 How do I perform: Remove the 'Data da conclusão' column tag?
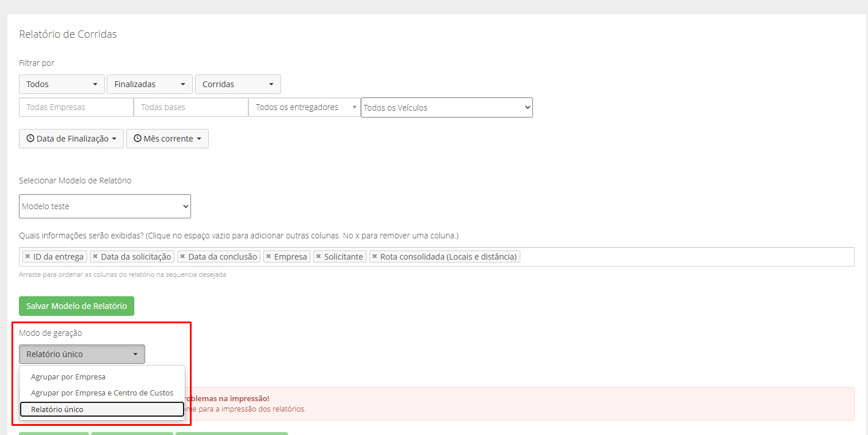[x=183, y=257]
